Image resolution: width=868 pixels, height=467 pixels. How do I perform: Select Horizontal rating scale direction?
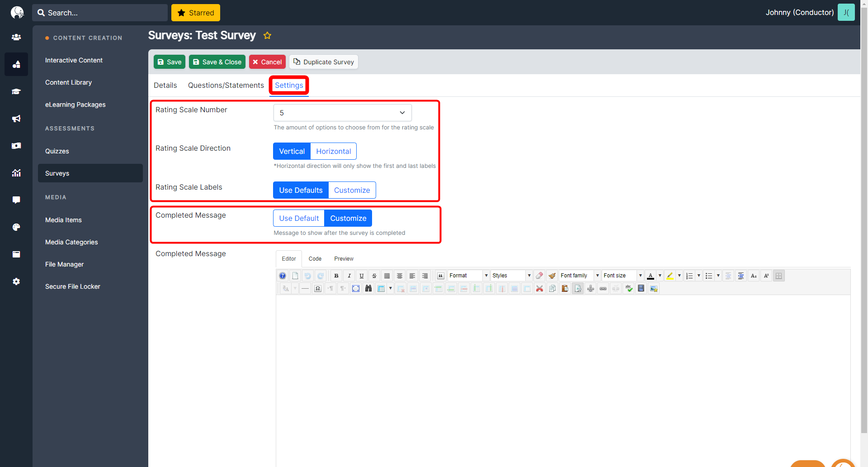click(x=334, y=151)
